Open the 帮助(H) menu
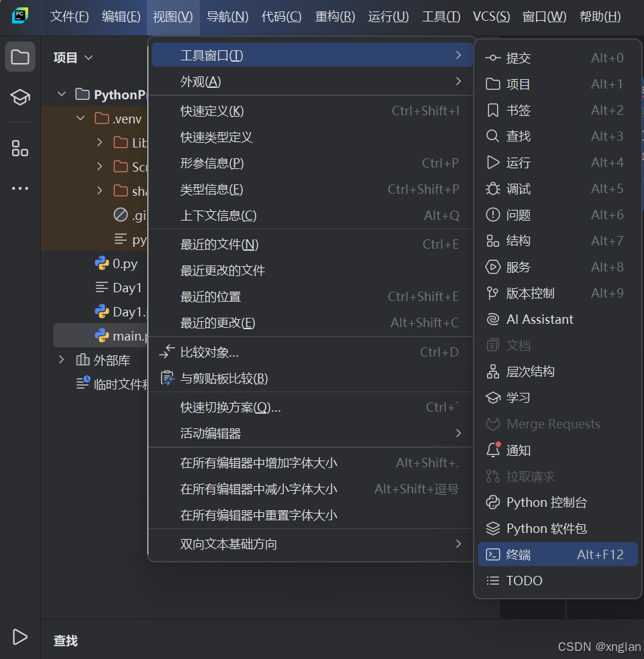Image resolution: width=644 pixels, height=659 pixels. 600,16
